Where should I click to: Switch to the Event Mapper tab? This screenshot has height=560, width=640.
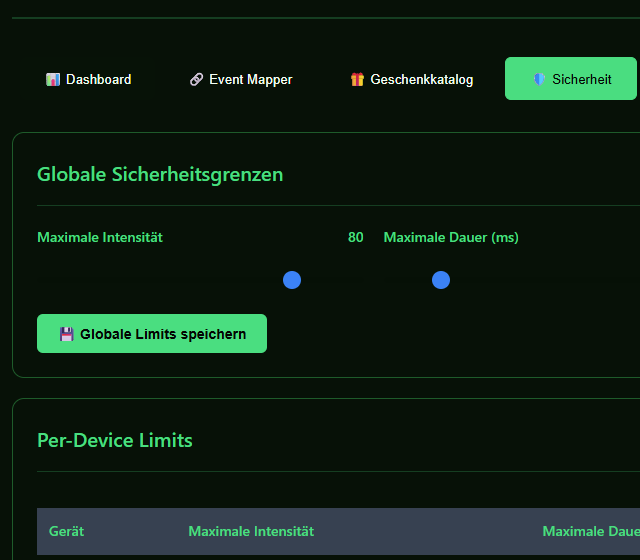(241, 79)
